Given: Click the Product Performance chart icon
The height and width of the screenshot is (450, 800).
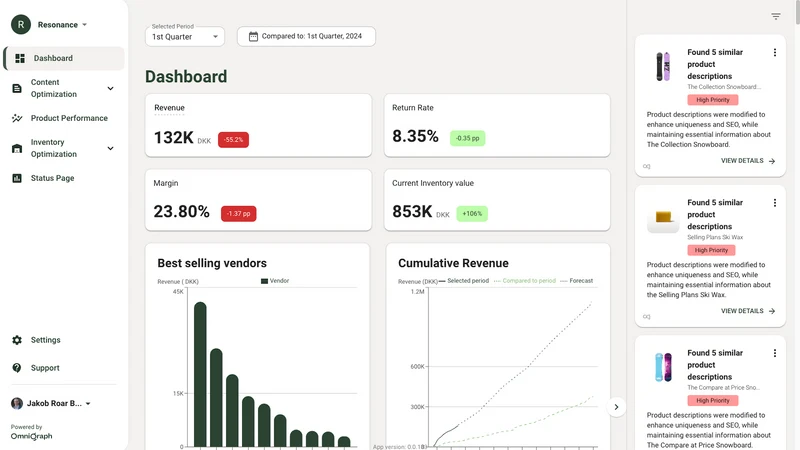Looking at the screenshot, I should coord(17,118).
